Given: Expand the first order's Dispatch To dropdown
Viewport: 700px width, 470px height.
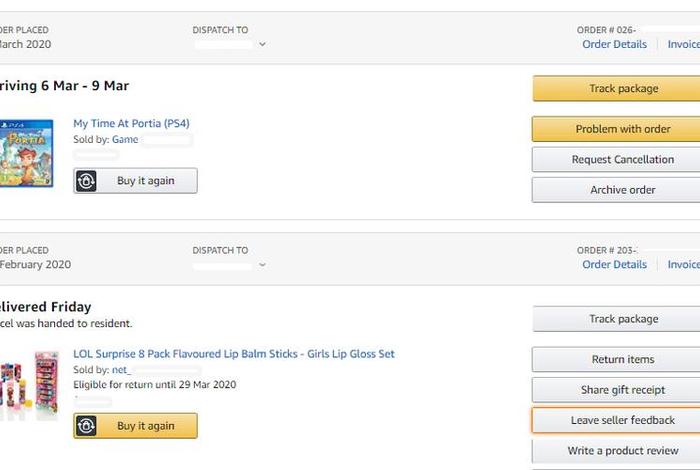Looking at the screenshot, I should (x=262, y=44).
